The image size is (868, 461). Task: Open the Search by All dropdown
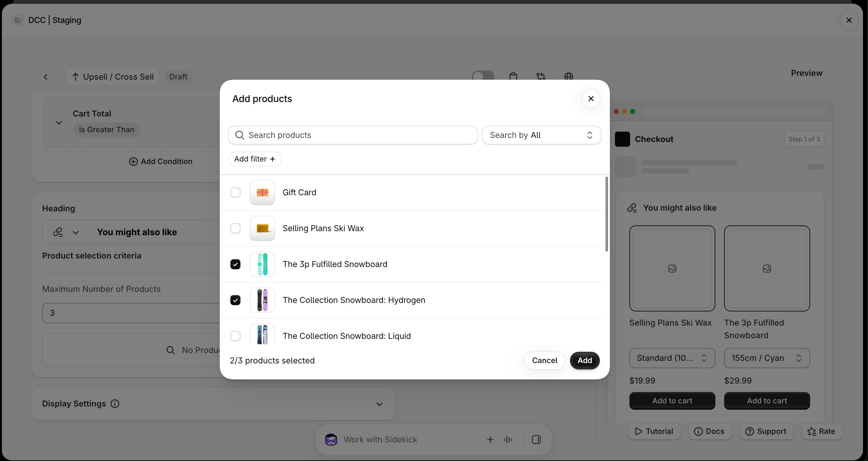click(x=542, y=135)
